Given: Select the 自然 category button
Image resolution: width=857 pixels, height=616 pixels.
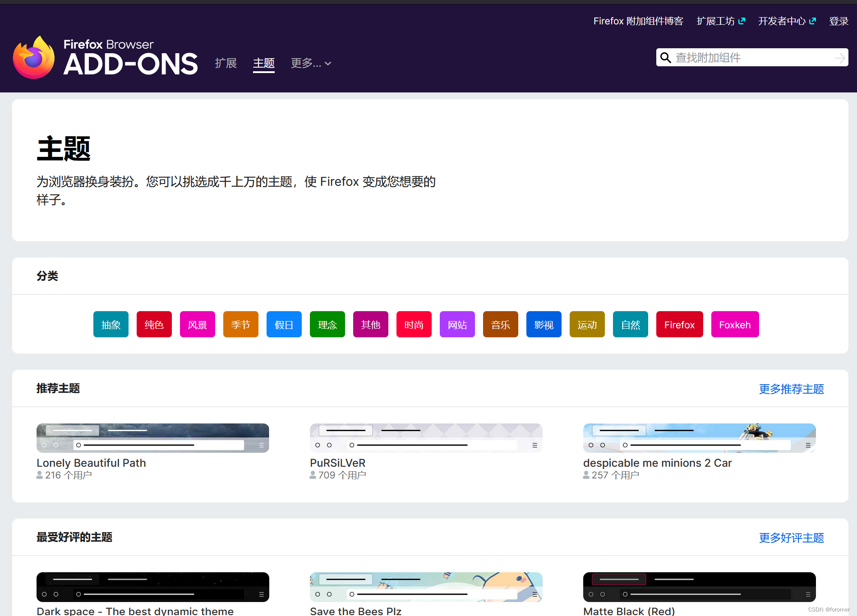Looking at the screenshot, I should (x=631, y=324).
